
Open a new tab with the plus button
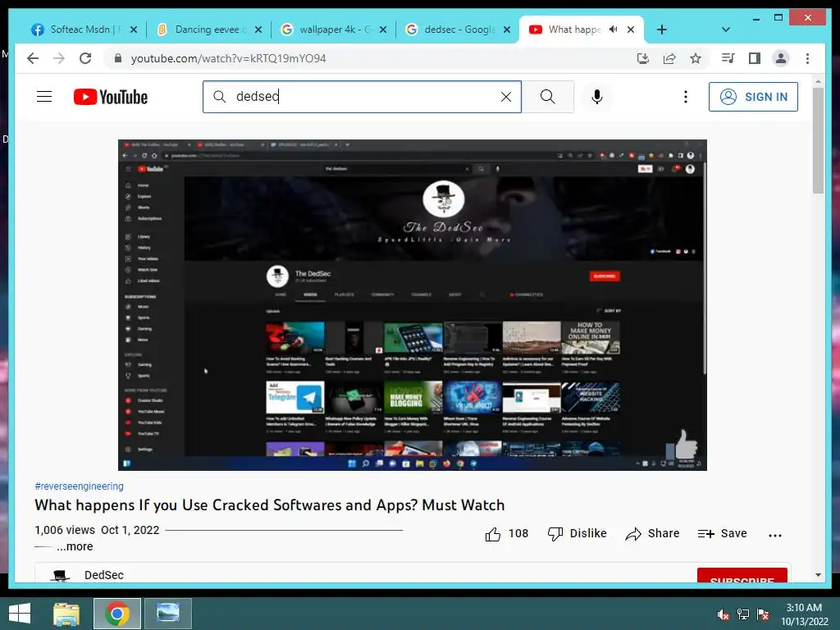click(662, 30)
